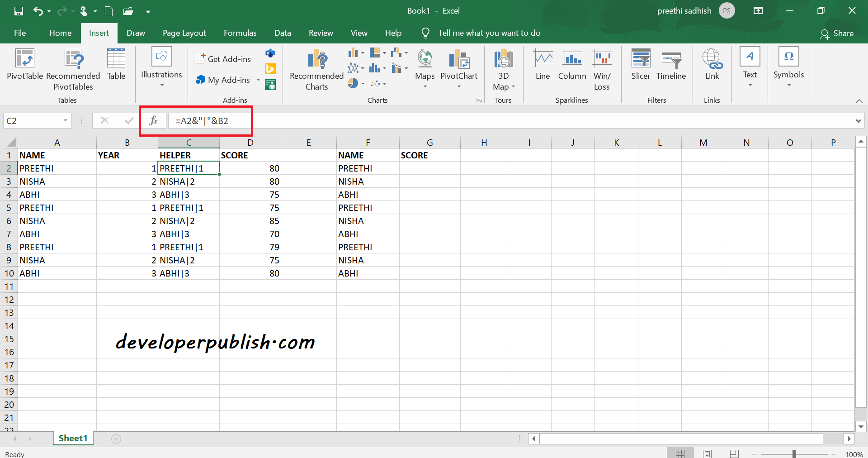Viewport: 868px width, 458px height.
Task: Customize the Quick Access Toolbar
Action: point(148,11)
